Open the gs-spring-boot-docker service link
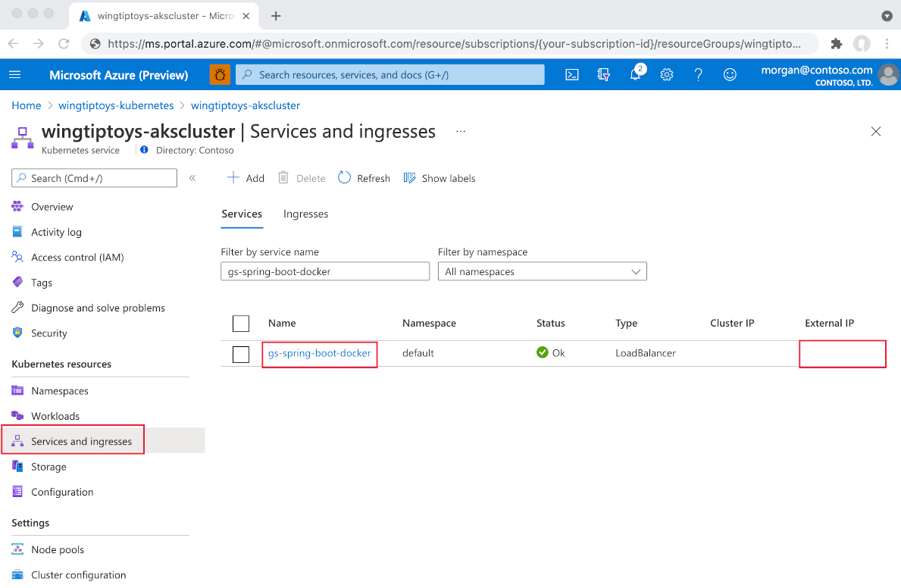 [318, 353]
